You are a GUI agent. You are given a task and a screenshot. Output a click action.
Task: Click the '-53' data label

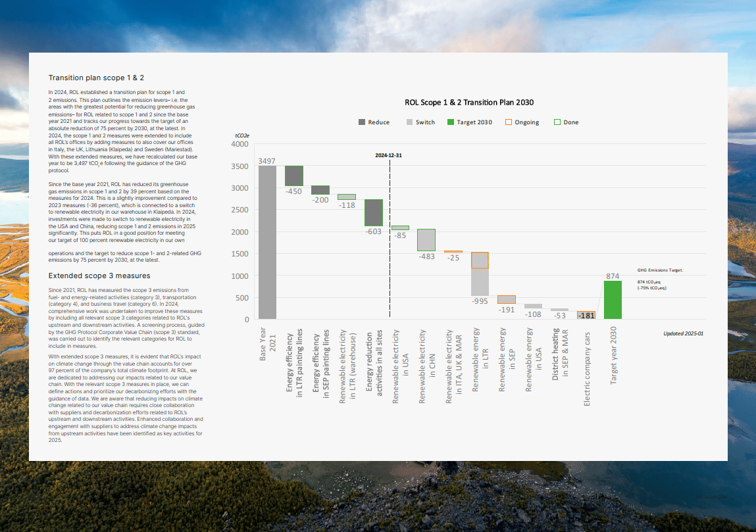[560, 316]
